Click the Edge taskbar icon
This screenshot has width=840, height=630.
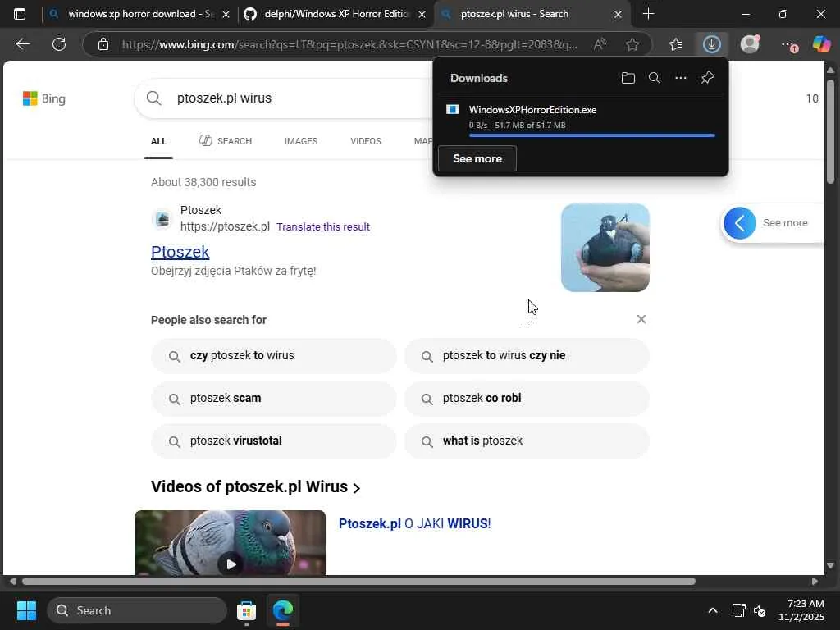[283, 610]
